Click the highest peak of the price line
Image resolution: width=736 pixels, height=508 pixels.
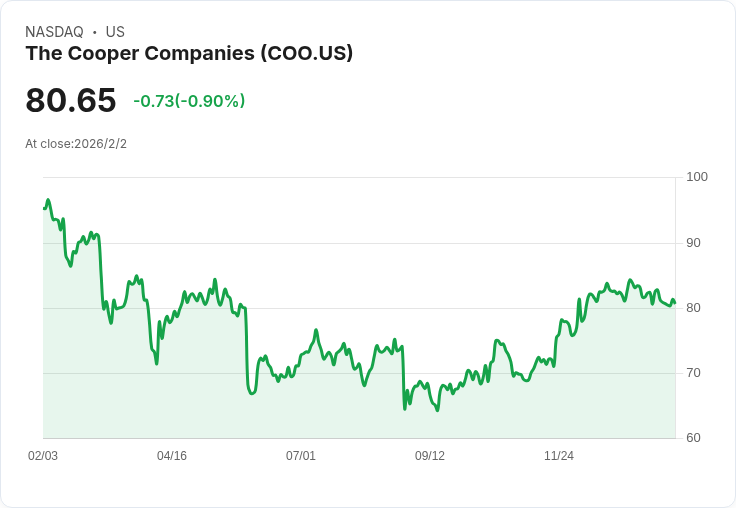point(47,200)
